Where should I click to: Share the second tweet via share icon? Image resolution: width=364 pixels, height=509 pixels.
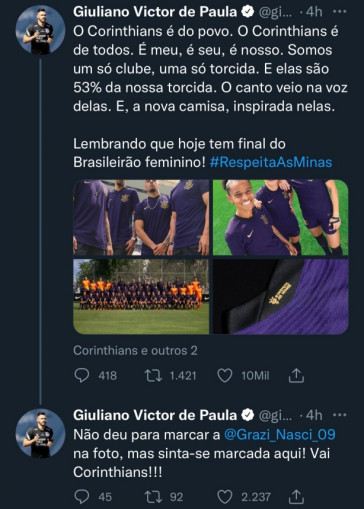coord(296,497)
